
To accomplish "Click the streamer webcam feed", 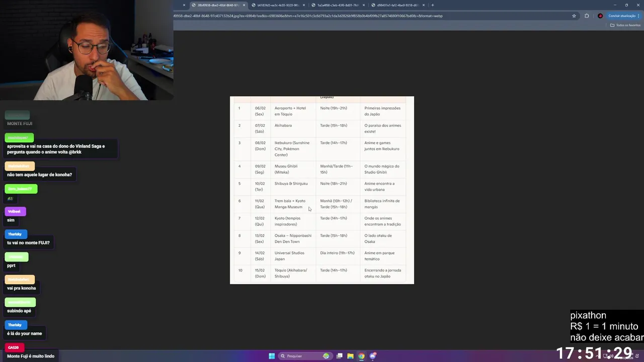I will [x=87, y=50].
